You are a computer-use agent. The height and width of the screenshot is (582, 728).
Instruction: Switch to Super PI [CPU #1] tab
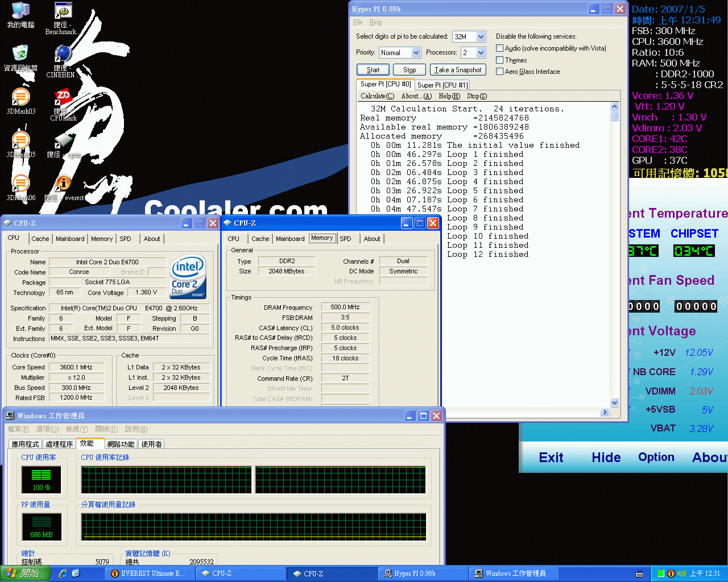click(x=442, y=85)
